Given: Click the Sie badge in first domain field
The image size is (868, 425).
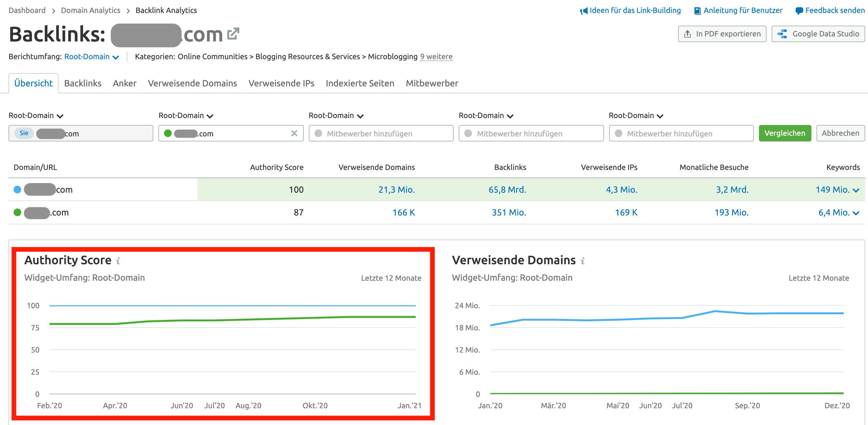Looking at the screenshot, I should (24, 133).
